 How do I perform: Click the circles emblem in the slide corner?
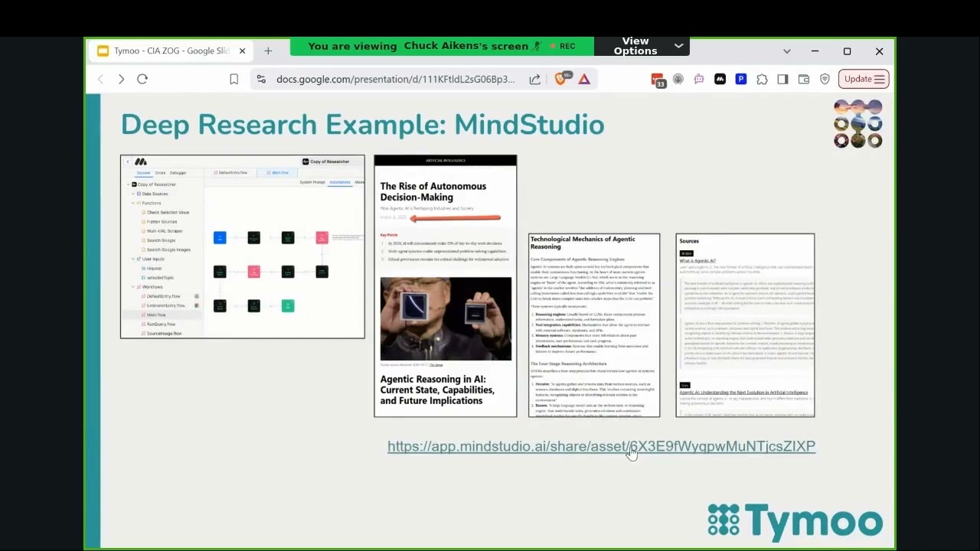(858, 124)
